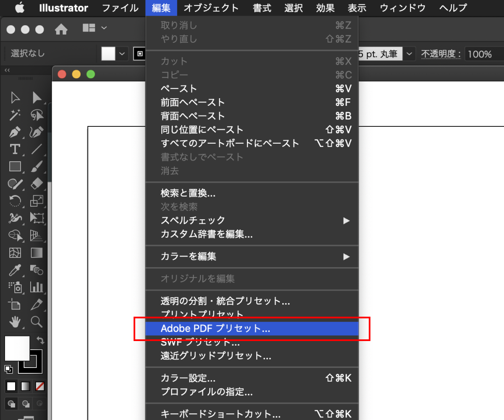The width and height of the screenshot is (504, 420).
Task: Swap fill and stroke colors arrow
Action: point(40,340)
